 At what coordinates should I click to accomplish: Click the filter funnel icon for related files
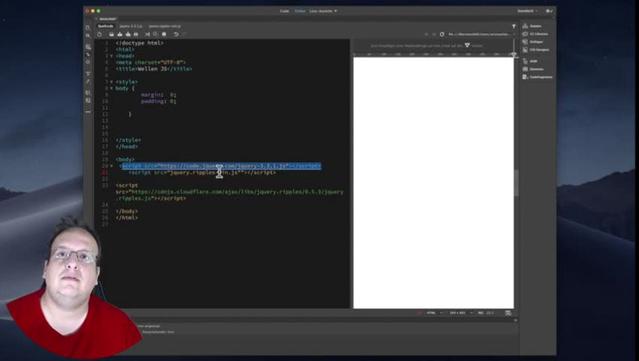pyautogui.click(x=513, y=26)
